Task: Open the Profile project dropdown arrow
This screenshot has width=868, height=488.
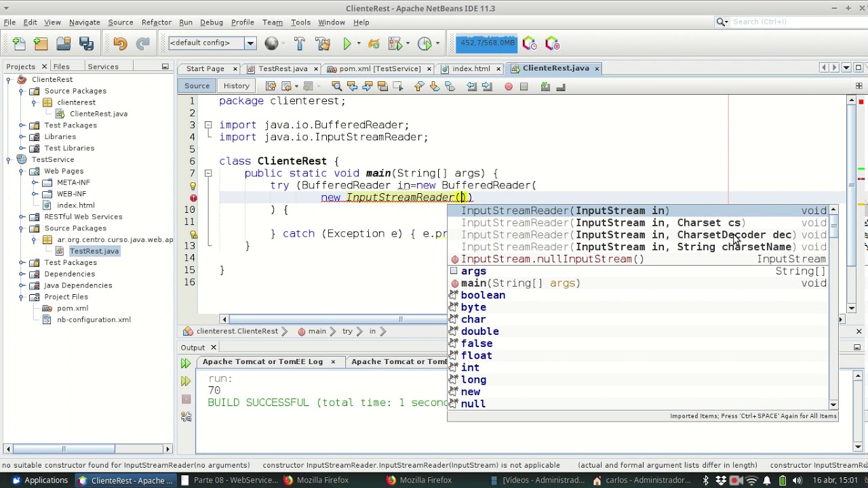Action: [437, 44]
